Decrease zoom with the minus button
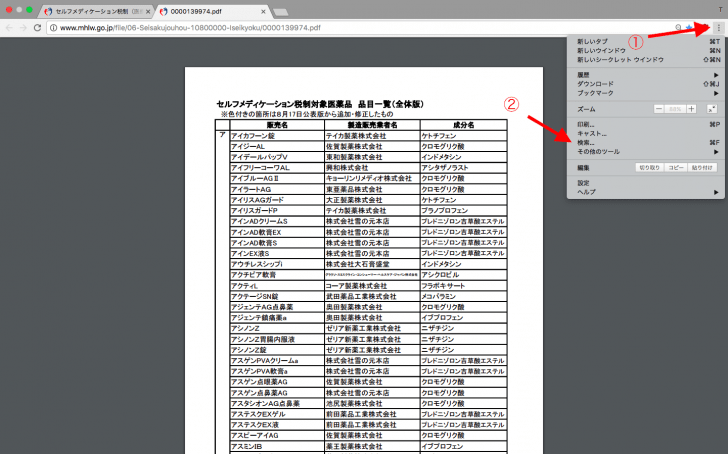This screenshot has height=454, width=728. (x=658, y=109)
